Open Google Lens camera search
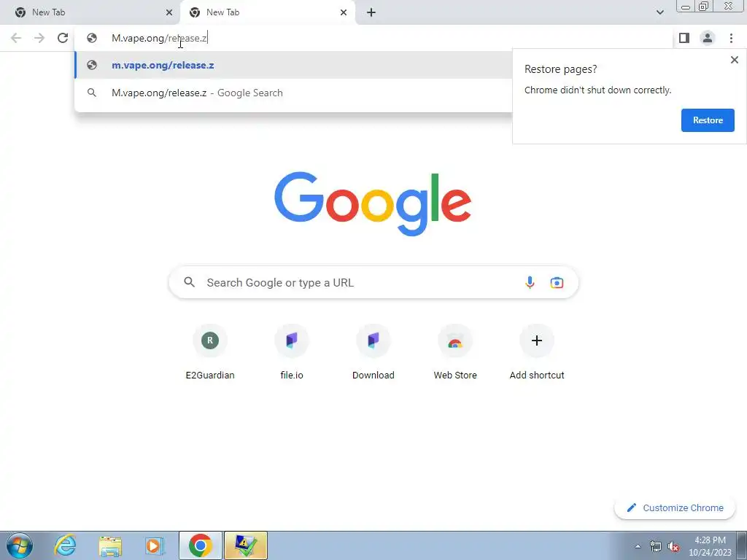Image resolution: width=747 pixels, height=560 pixels. point(557,282)
